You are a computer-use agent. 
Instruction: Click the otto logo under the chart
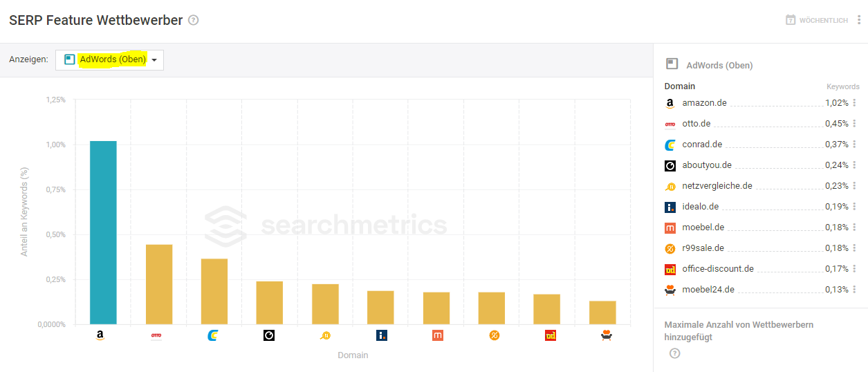coord(156,335)
